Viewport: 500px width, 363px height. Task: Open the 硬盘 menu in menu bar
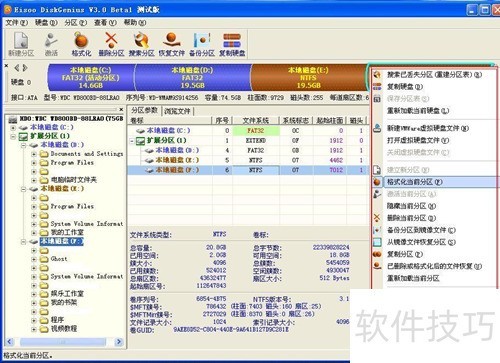[x=46, y=22]
